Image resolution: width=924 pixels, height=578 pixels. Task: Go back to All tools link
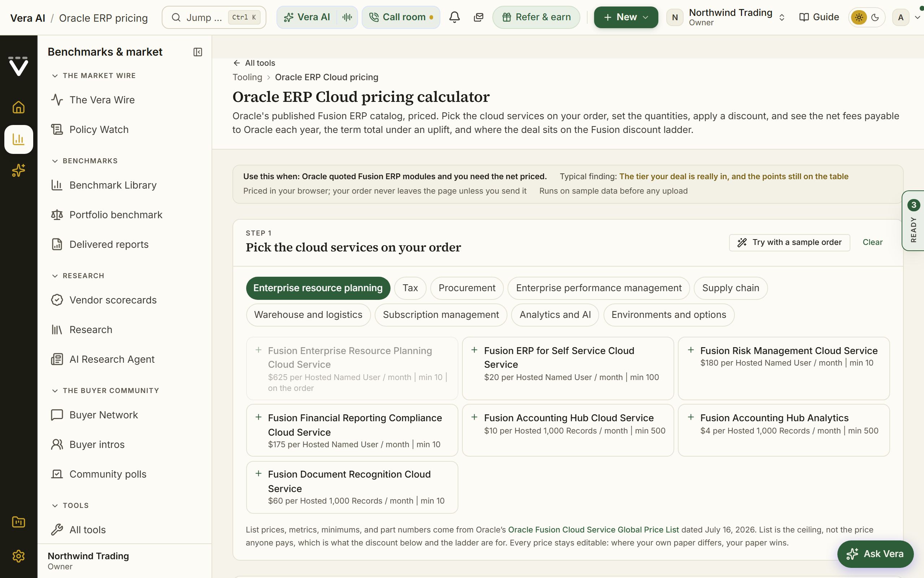254,63
